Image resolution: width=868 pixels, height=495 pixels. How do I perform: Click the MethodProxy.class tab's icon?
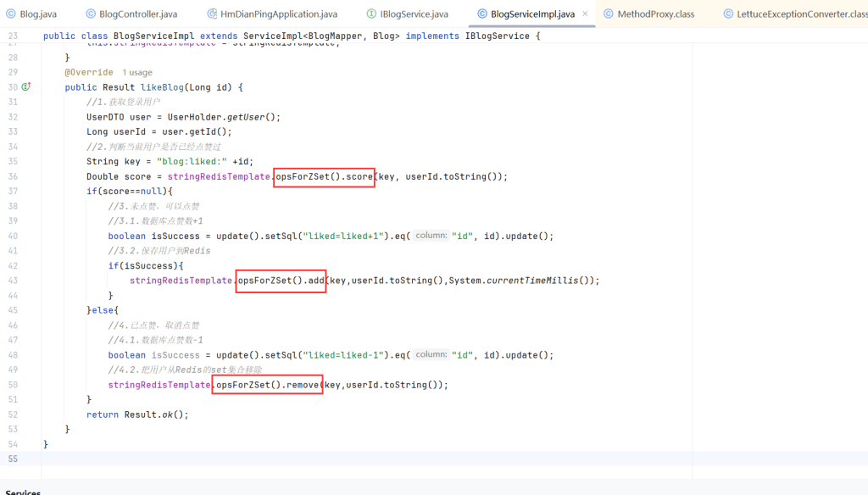pos(609,14)
